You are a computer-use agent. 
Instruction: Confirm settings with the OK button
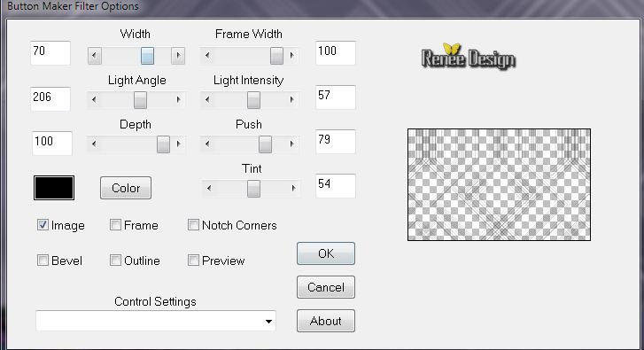point(326,253)
